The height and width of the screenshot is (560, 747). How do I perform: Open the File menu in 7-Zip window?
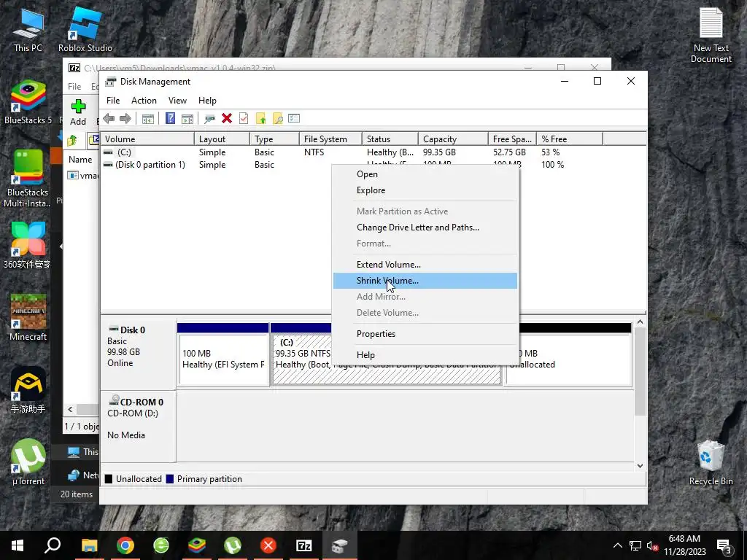pyautogui.click(x=74, y=87)
